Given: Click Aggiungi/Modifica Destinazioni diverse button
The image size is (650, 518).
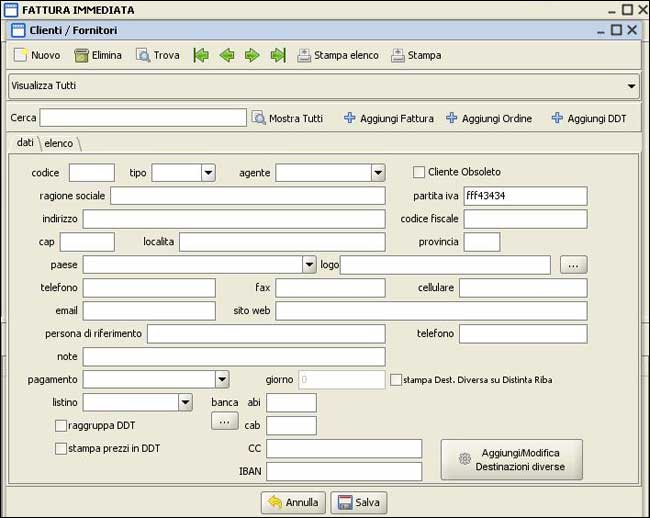Looking at the screenshot, I should point(511,459).
